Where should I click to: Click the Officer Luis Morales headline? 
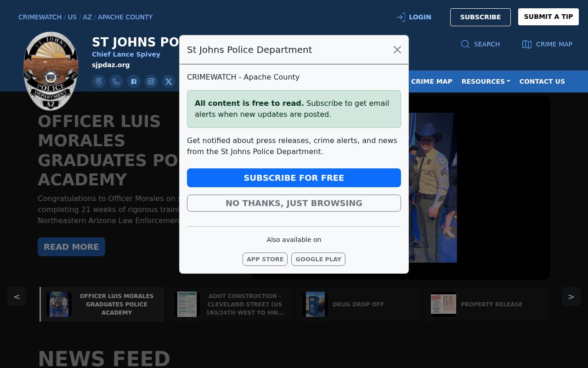108,150
